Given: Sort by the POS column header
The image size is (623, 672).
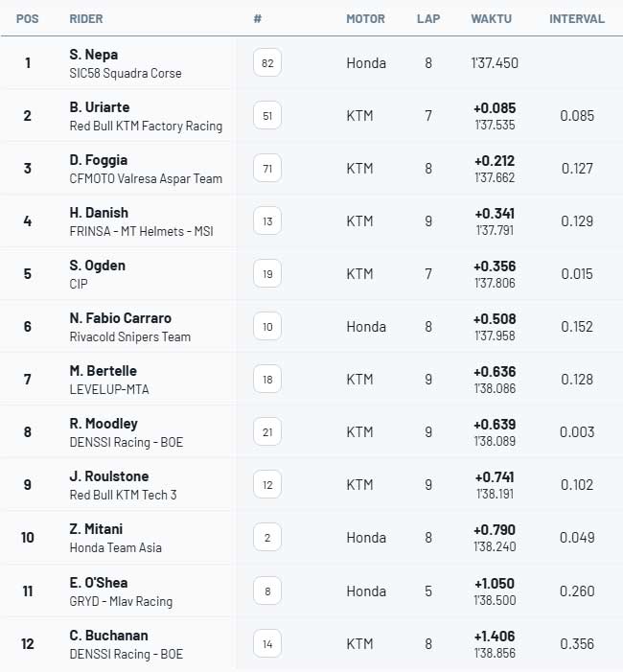Looking at the screenshot, I should point(28,19).
